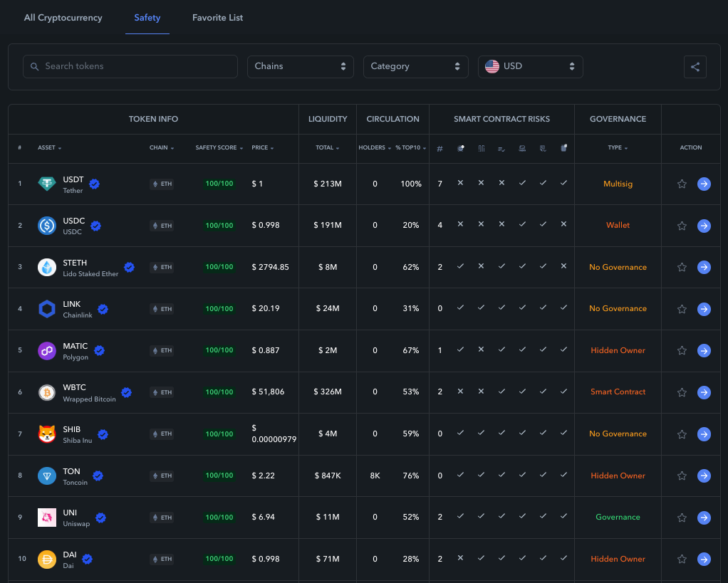Open the USD currency selector

click(x=530, y=67)
